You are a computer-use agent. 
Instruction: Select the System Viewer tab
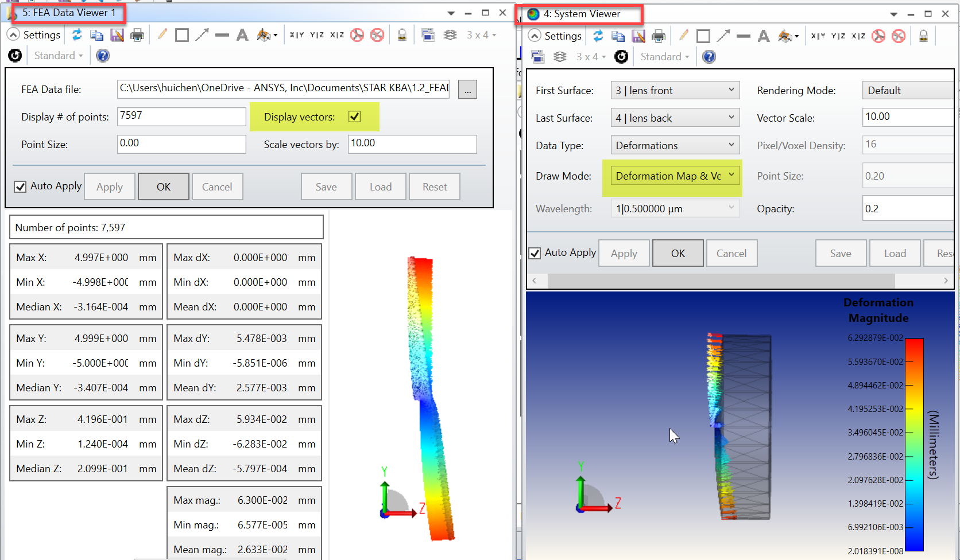pyautogui.click(x=581, y=14)
